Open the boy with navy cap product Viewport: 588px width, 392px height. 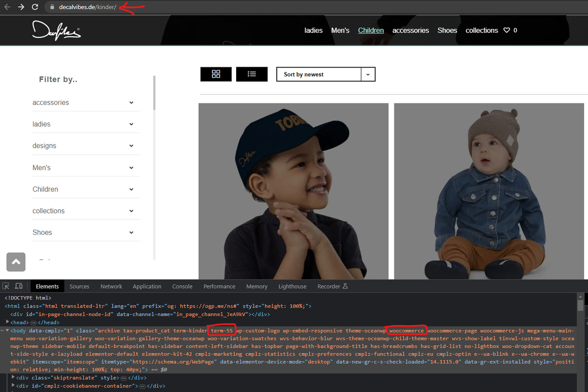[294, 191]
